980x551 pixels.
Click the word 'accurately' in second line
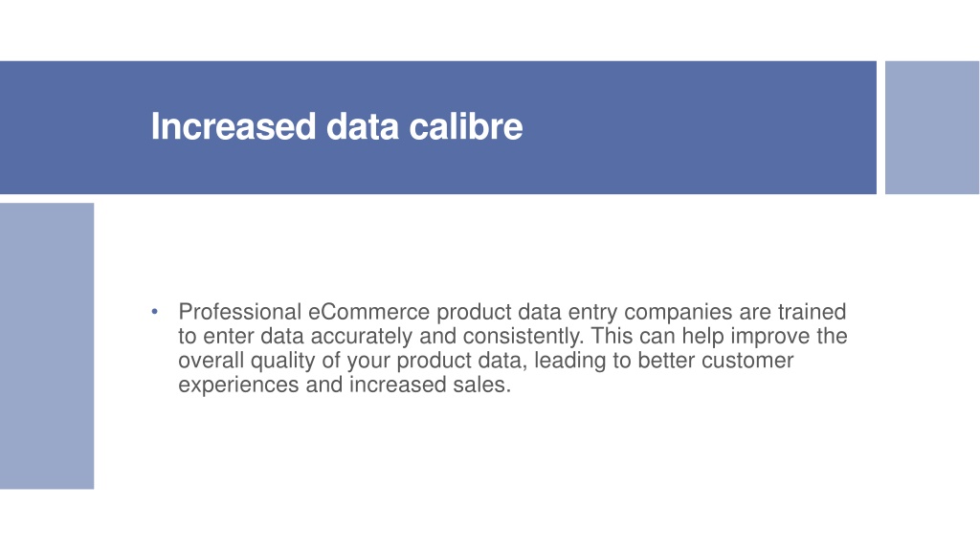point(361,336)
